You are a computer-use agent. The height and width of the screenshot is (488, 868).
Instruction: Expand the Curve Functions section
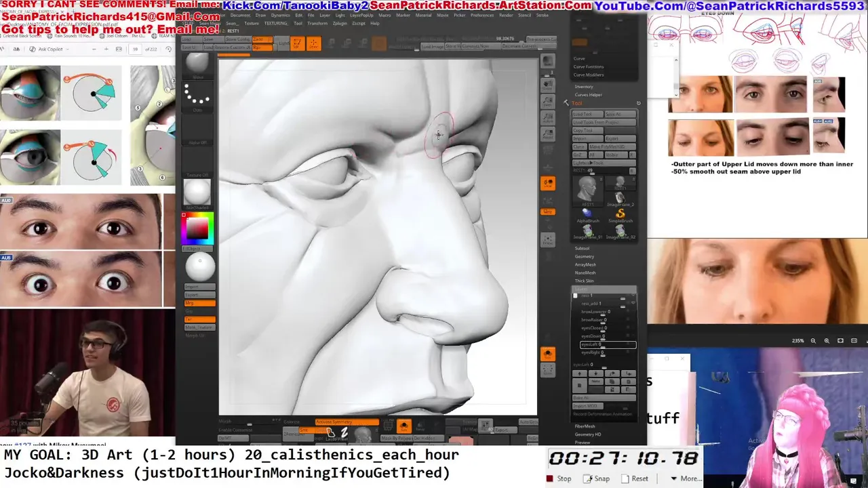tap(589, 66)
